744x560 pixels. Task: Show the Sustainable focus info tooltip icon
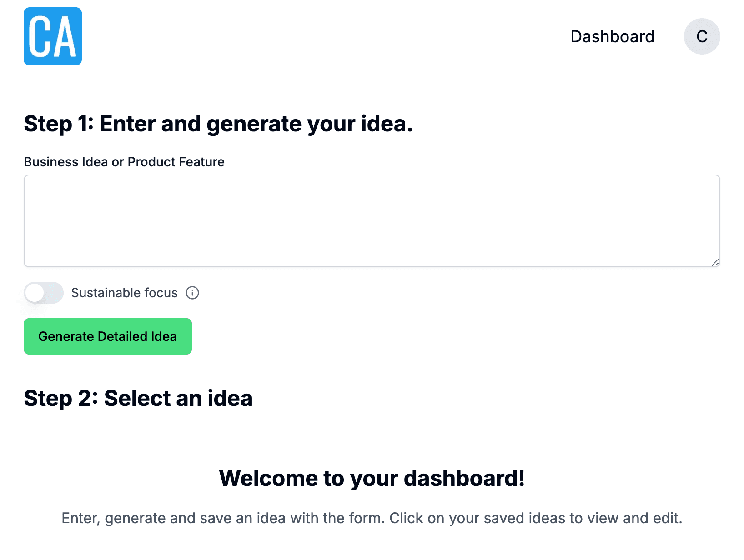coord(192,293)
